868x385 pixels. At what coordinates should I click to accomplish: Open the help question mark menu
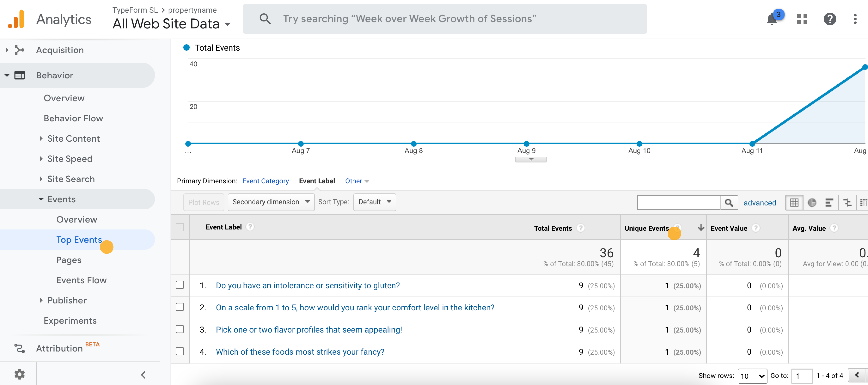pyautogui.click(x=830, y=19)
